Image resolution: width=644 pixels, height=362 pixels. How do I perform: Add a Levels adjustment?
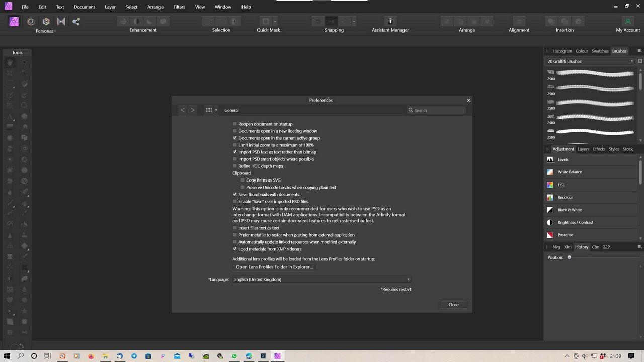pos(591,159)
